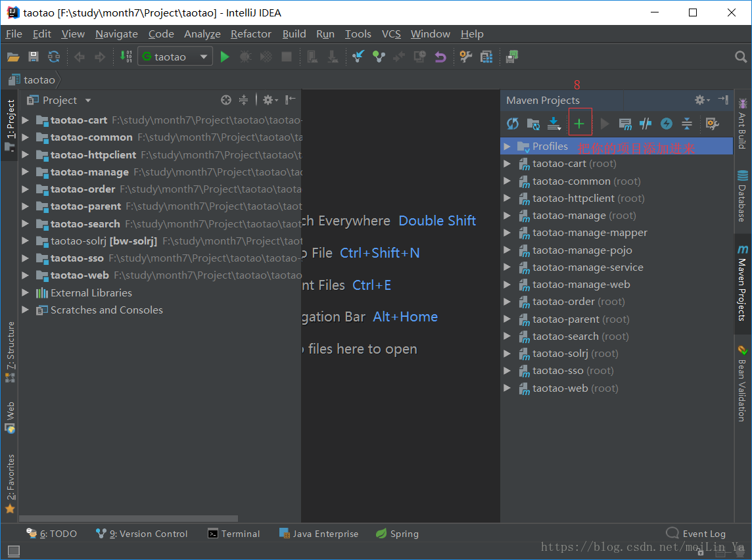Viewport: 752px width, 560px height.
Task: Click the purple Revert arrow icon
Action: [x=440, y=57]
